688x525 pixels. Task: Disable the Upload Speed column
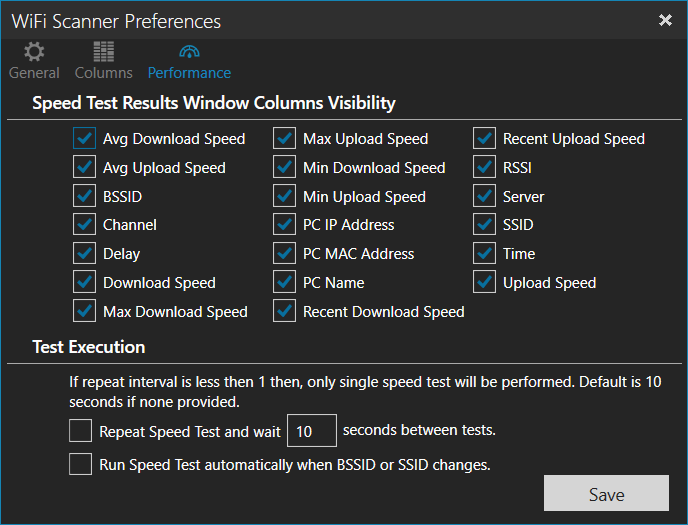point(485,283)
